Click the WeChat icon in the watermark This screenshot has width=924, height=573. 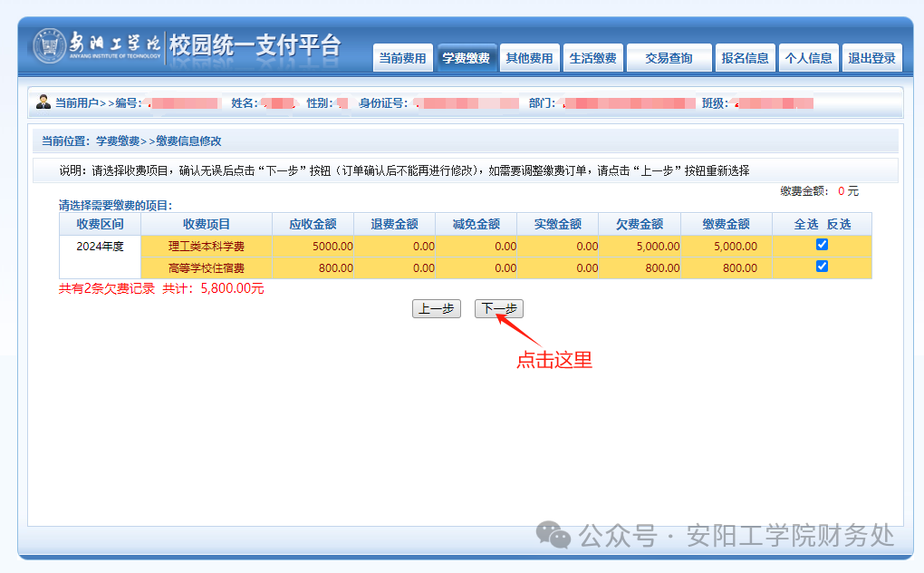(553, 535)
